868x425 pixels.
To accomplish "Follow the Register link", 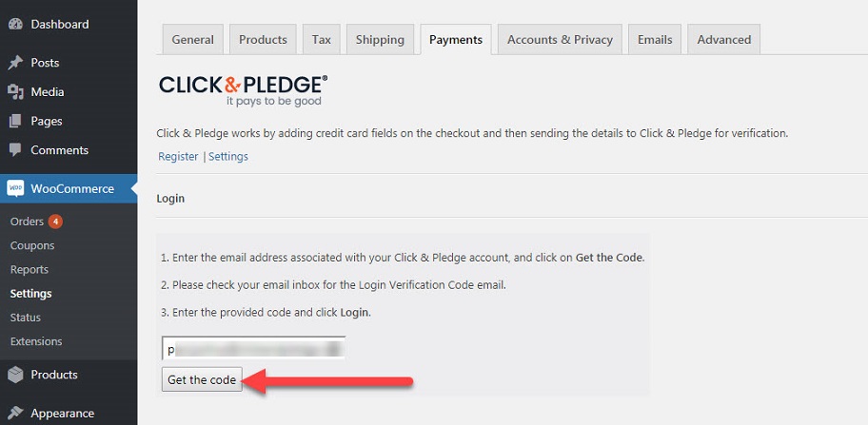I will (x=178, y=157).
